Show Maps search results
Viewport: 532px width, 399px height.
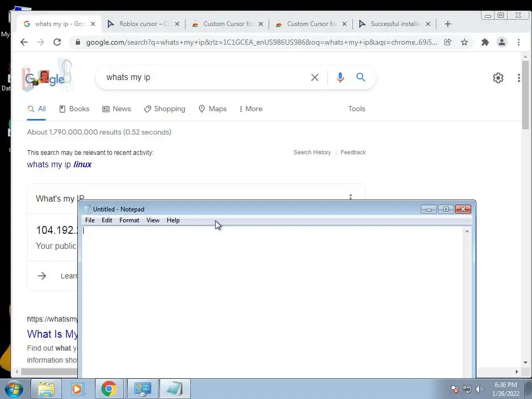point(212,109)
